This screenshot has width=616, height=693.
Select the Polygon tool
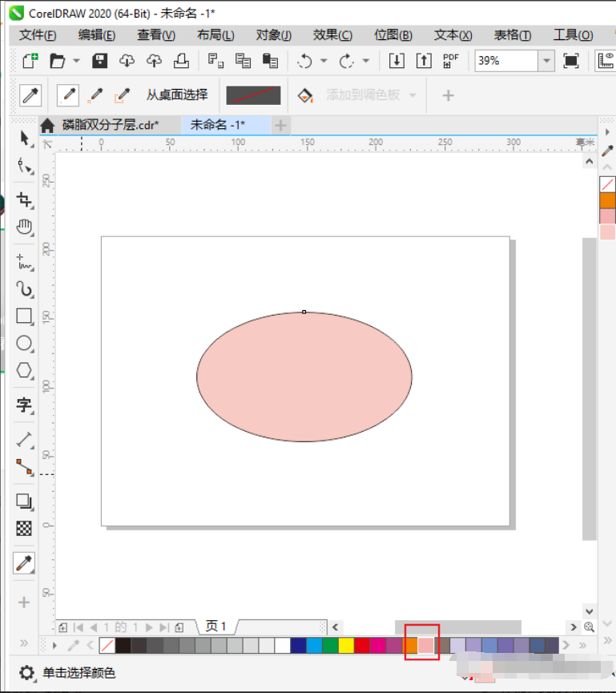[x=25, y=370]
